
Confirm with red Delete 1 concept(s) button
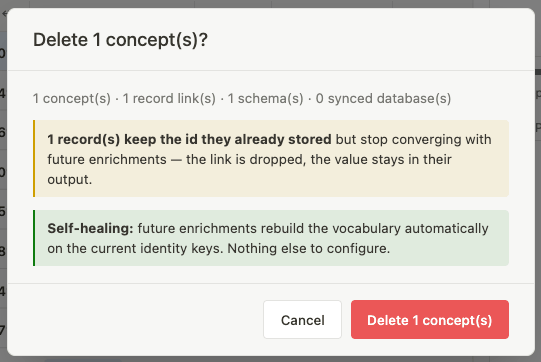click(x=430, y=320)
